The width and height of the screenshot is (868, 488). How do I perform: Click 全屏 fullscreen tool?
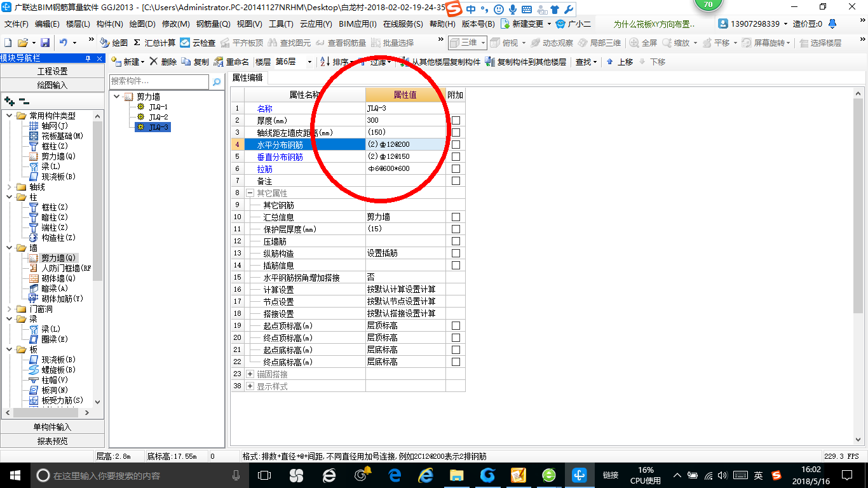[643, 43]
